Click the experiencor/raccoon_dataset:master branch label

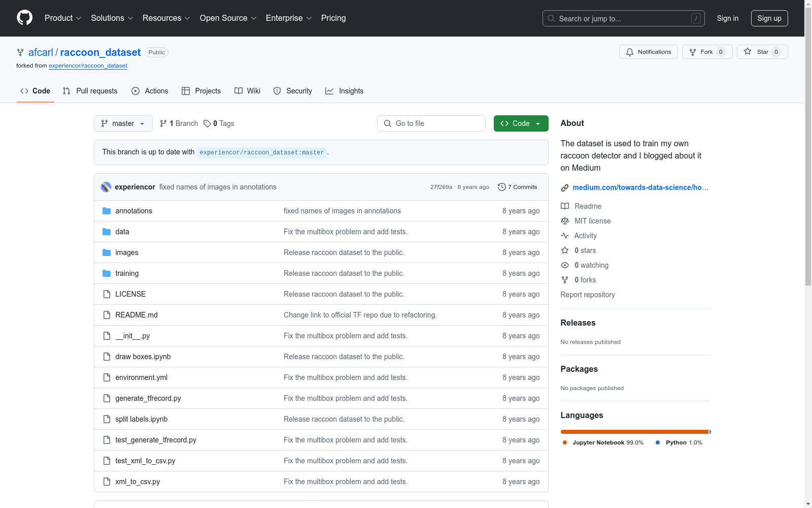coord(262,152)
